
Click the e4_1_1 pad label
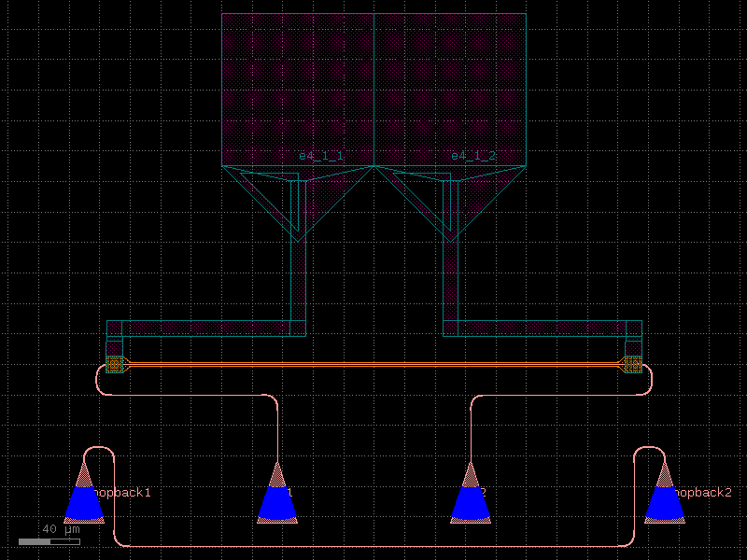(x=320, y=156)
